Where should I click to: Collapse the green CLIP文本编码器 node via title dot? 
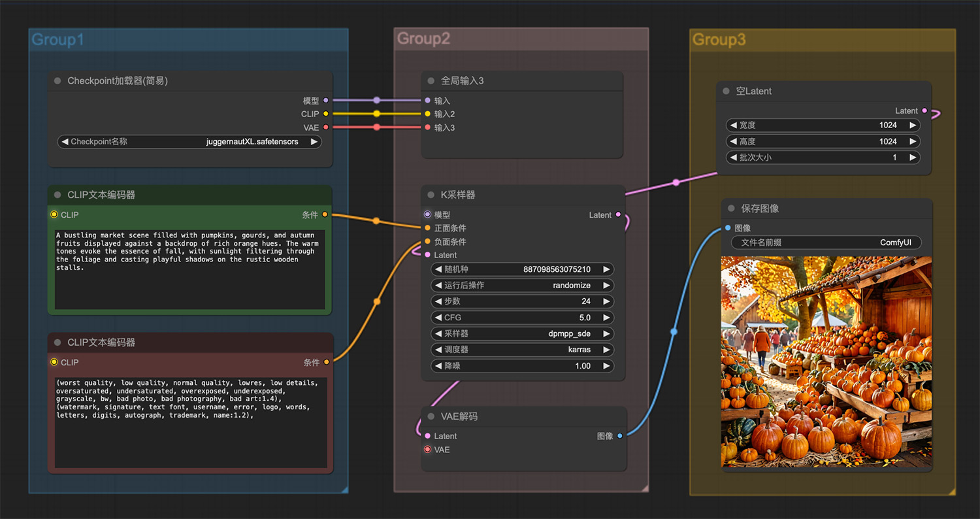point(58,195)
